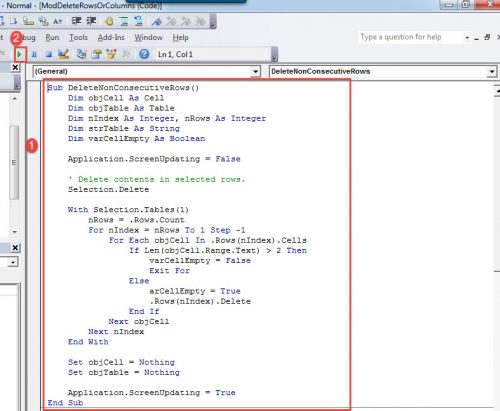Open the Window menu

[149, 37]
